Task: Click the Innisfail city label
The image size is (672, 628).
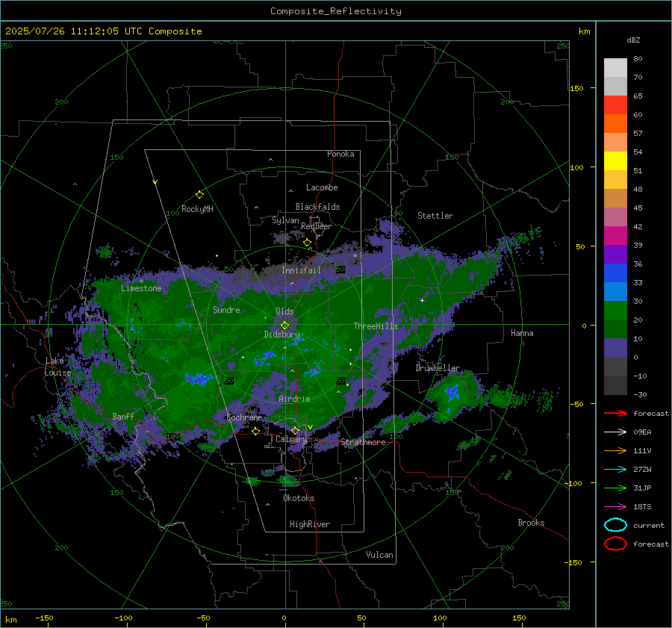Action: pyautogui.click(x=301, y=270)
